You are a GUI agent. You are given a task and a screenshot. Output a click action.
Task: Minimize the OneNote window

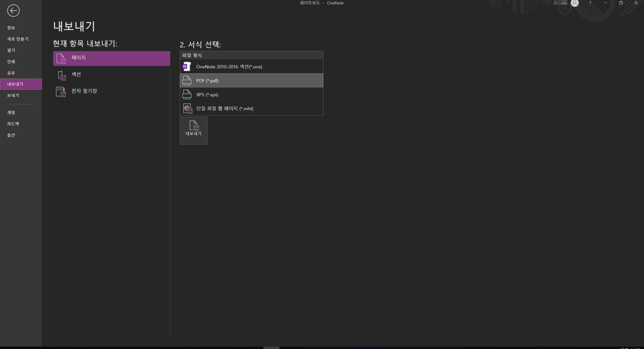point(605,3)
